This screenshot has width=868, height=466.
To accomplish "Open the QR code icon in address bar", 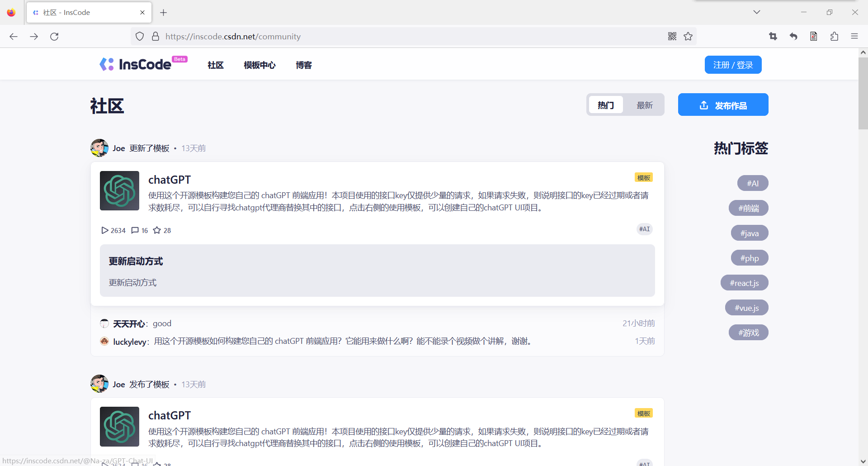I will point(672,37).
